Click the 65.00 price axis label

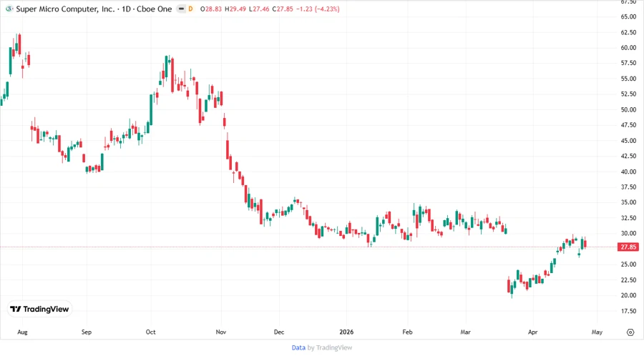[628, 17]
